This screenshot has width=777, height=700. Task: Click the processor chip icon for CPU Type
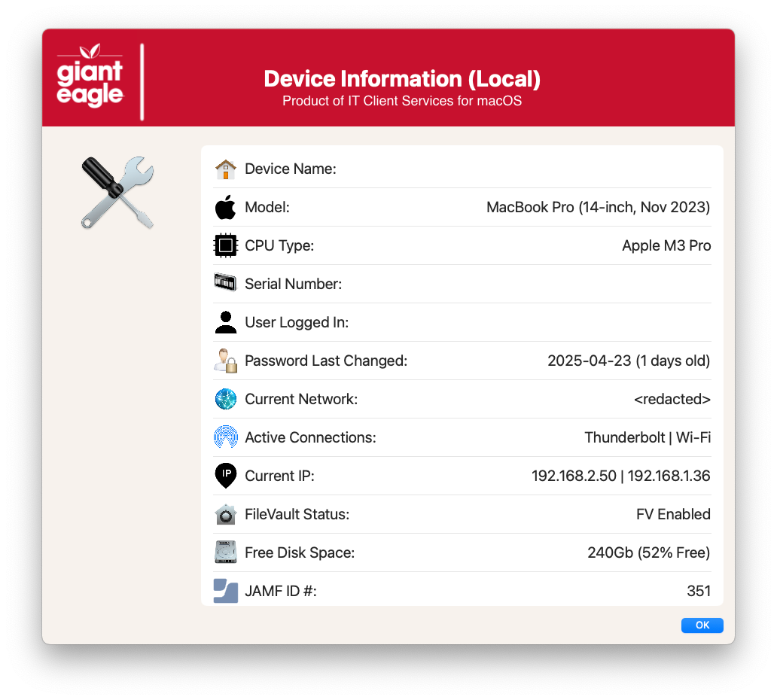coord(225,245)
